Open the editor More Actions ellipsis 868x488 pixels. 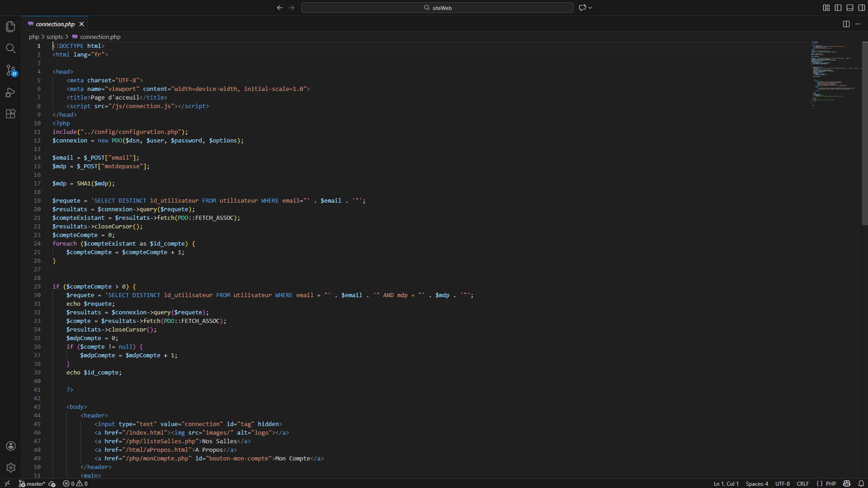pos(858,24)
